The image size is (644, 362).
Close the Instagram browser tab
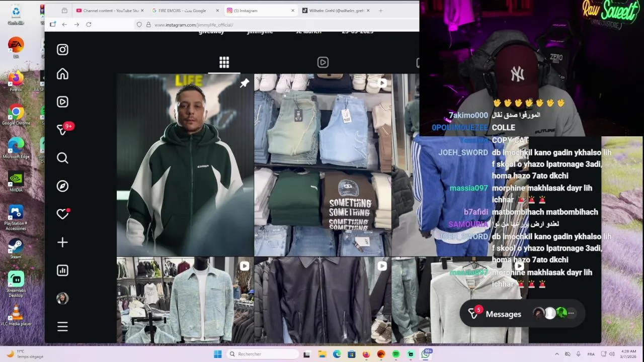click(x=292, y=11)
